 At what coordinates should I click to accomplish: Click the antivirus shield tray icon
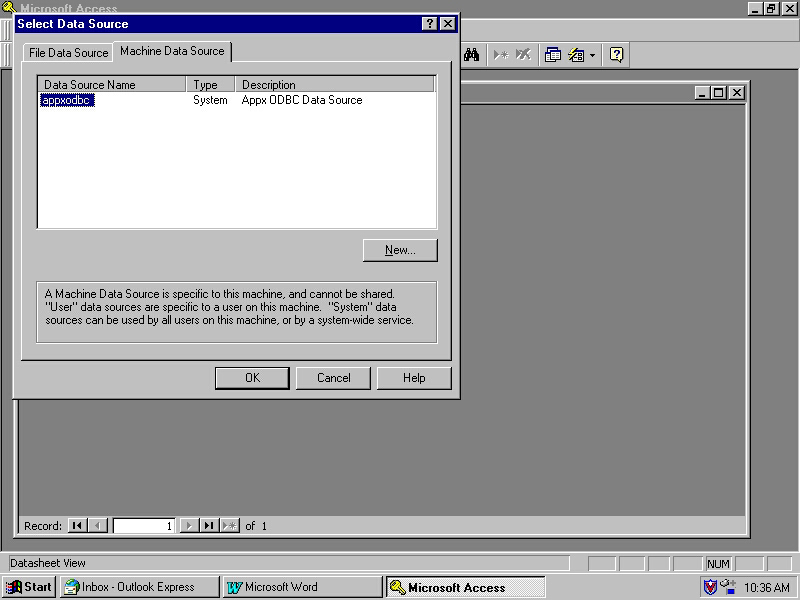pyautogui.click(x=710, y=587)
